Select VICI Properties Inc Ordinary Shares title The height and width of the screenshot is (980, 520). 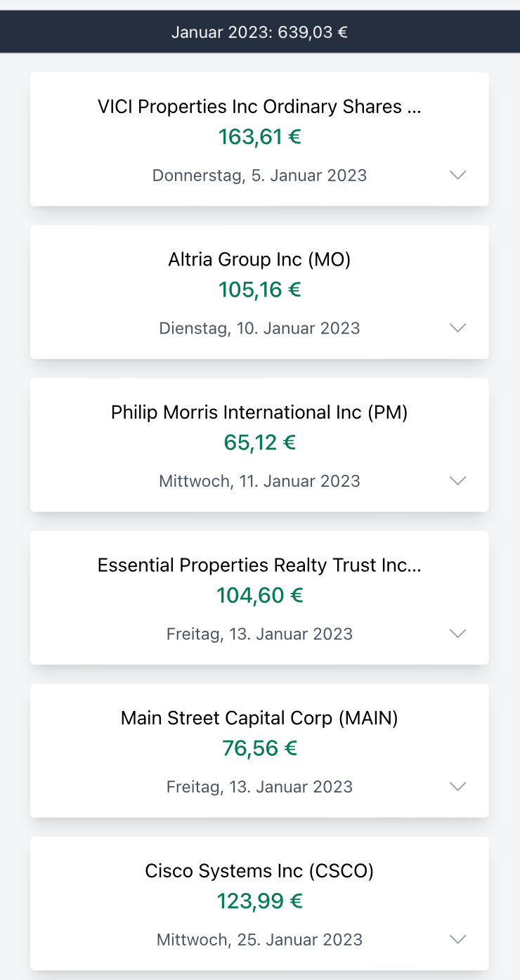click(x=259, y=107)
